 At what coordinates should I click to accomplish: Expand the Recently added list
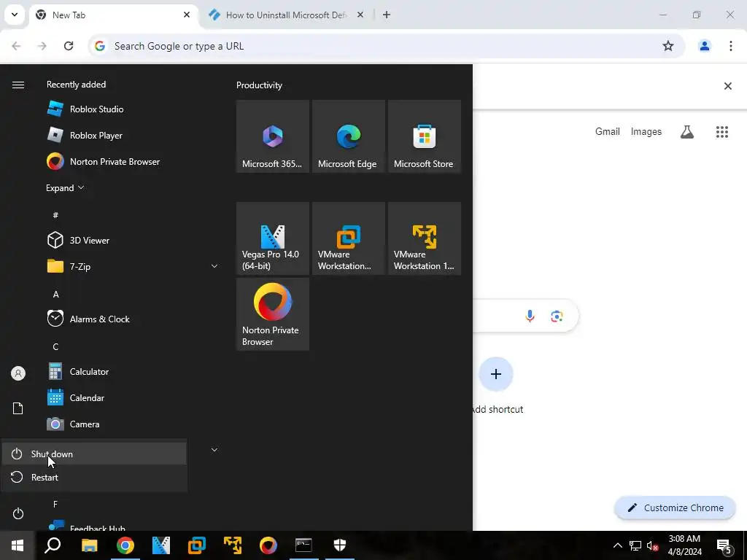click(65, 187)
